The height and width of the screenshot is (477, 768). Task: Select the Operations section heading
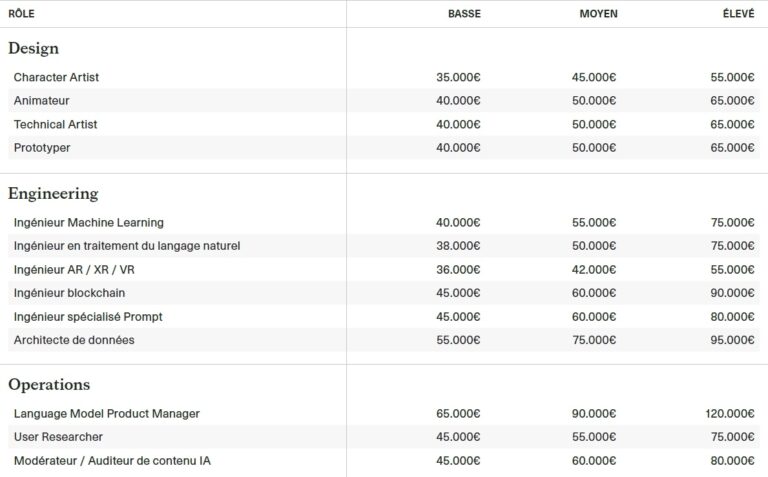49,384
